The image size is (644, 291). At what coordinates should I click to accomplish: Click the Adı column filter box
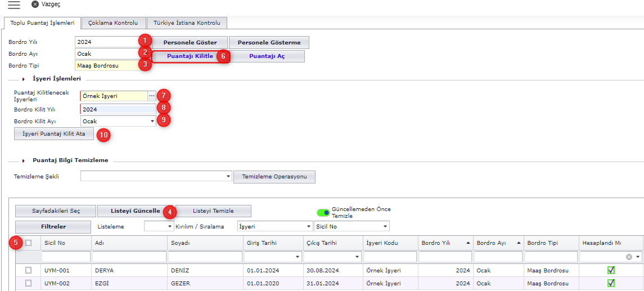(x=129, y=257)
